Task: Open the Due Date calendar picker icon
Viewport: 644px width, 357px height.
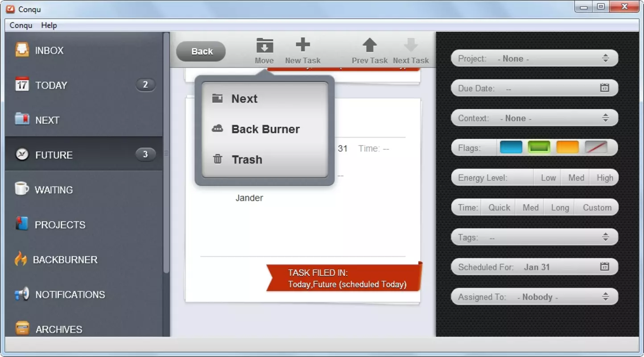Action: point(604,87)
